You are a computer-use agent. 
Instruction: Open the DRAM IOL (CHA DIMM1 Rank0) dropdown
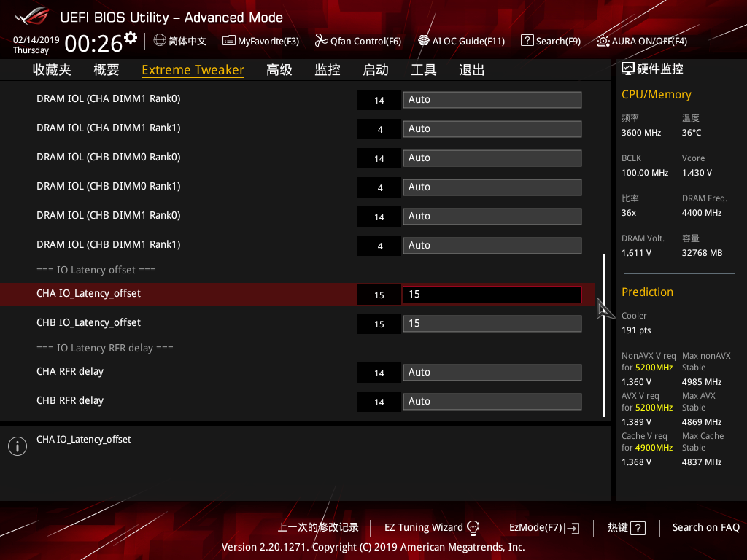click(x=492, y=99)
